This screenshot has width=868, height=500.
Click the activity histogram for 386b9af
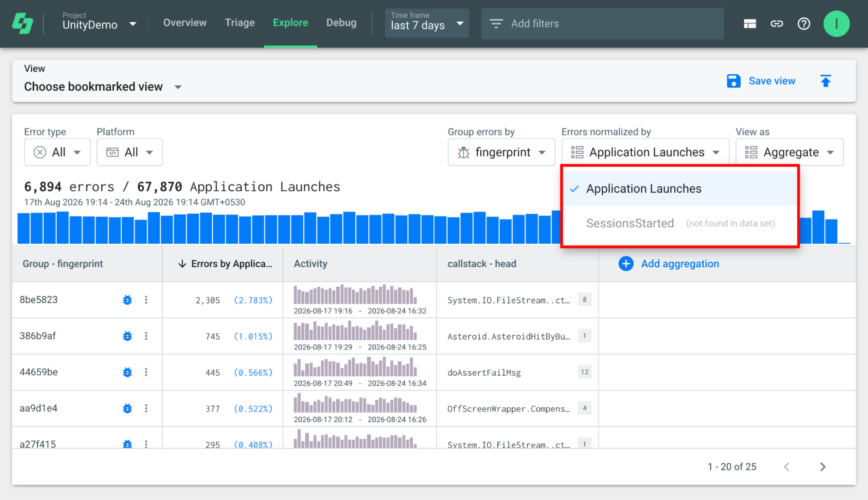(x=355, y=331)
